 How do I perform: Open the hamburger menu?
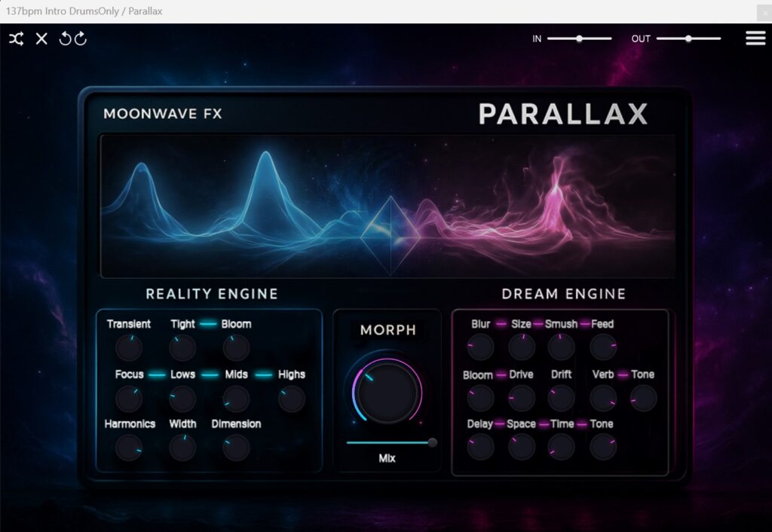point(755,38)
